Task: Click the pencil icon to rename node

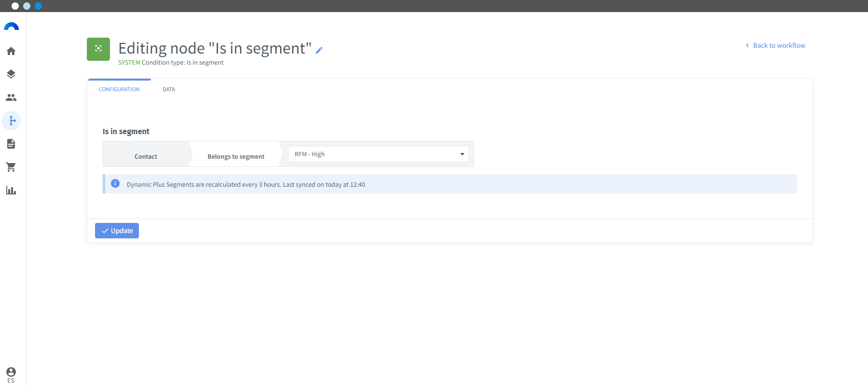Action: pyautogui.click(x=319, y=50)
